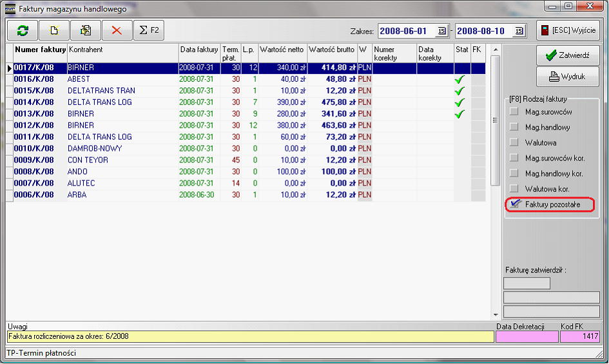Click the invoice list scrollbar up arrow
609x364 pixels.
495,50
